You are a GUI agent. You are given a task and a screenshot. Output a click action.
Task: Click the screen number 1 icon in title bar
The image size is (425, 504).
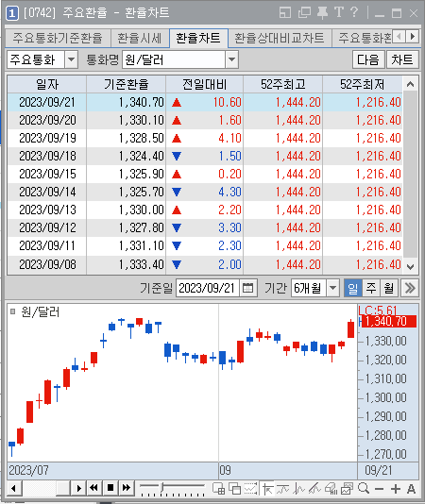point(12,13)
